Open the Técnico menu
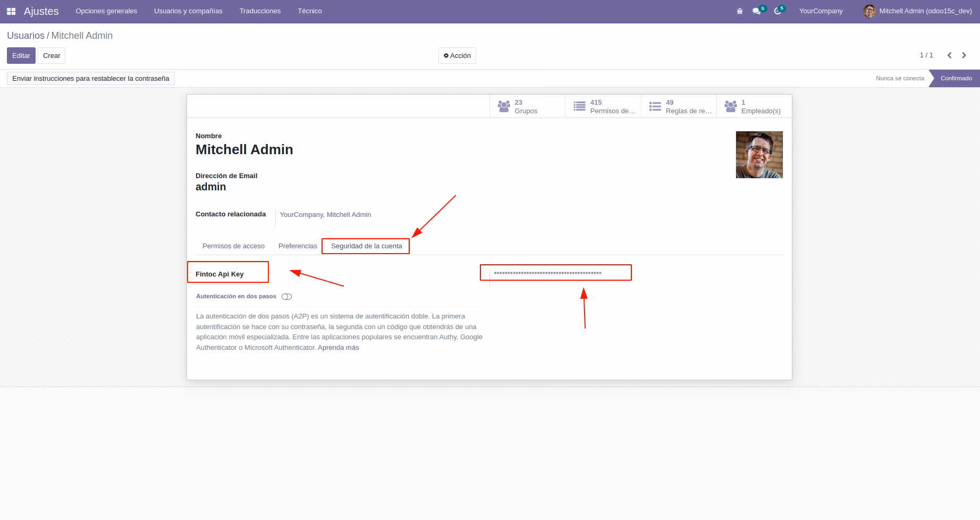Image resolution: width=980 pixels, height=520 pixels. tap(310, 11)
